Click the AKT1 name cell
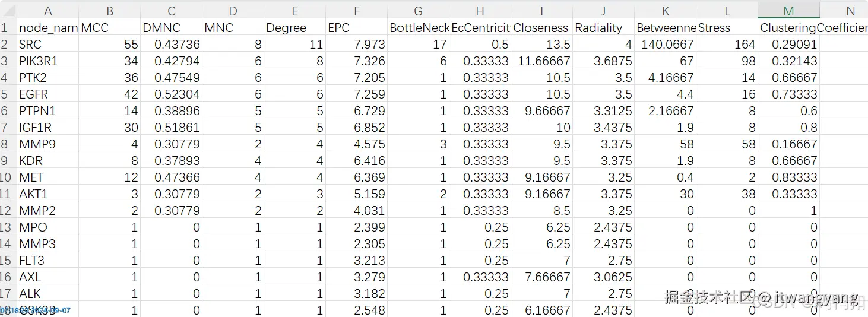868x317 pixels. (x=47, y=194)
